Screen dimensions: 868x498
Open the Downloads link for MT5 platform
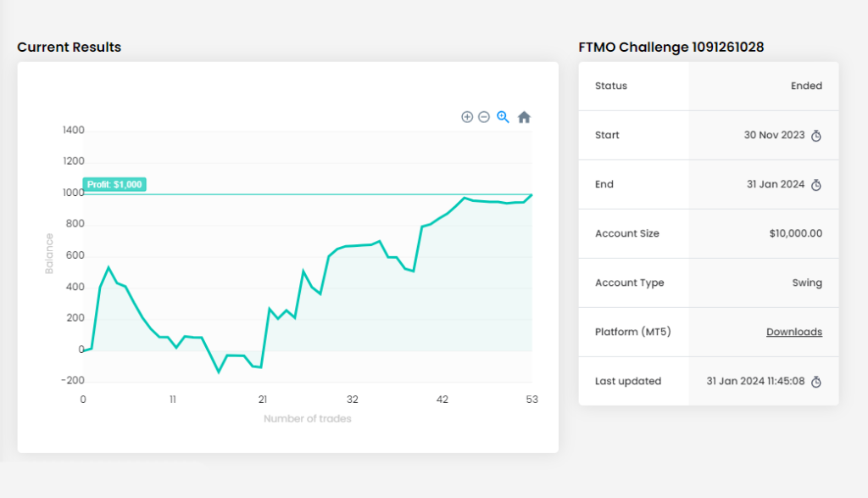click(x=793, y=332)
